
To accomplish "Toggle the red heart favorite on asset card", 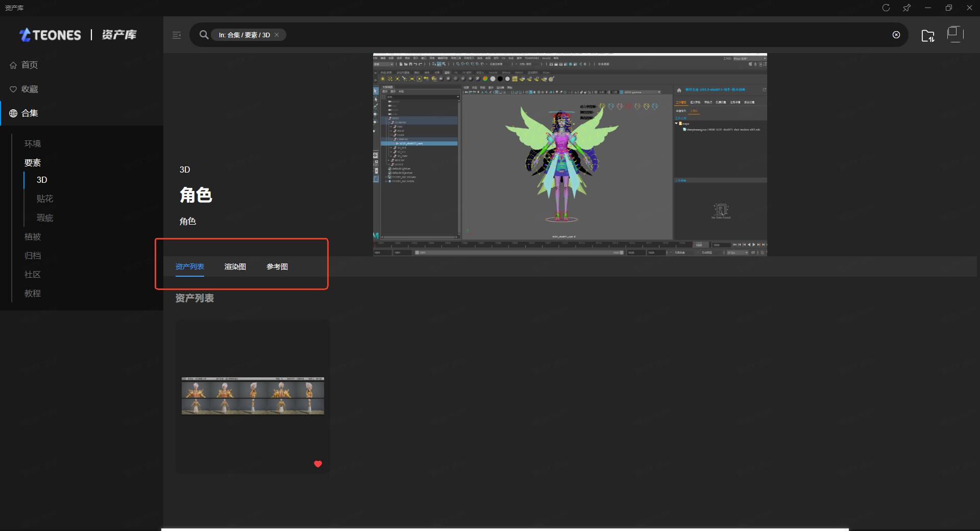I will [x=318, y=464].
